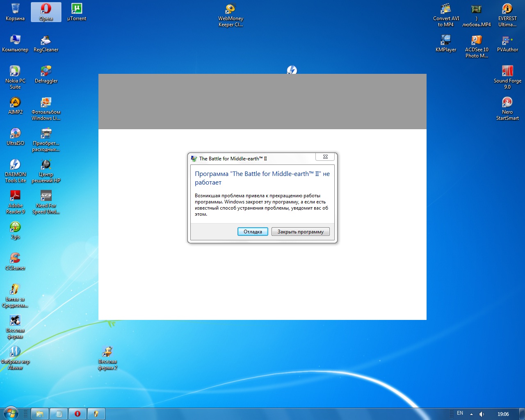Select Convert AVI to MP4 icon
The image size is (525, 420).
click(446, 15)
